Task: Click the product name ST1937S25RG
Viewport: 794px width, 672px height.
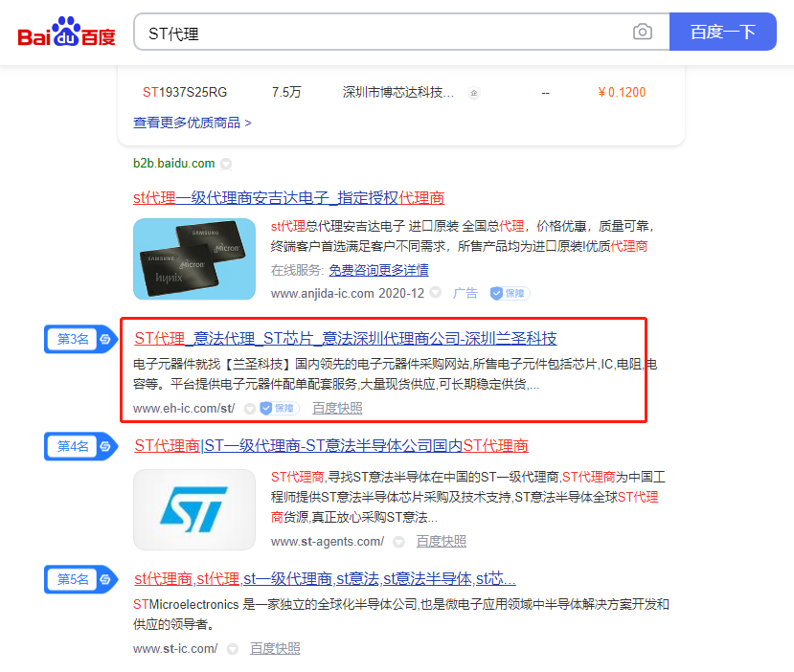Action: [x=185, y=93]
